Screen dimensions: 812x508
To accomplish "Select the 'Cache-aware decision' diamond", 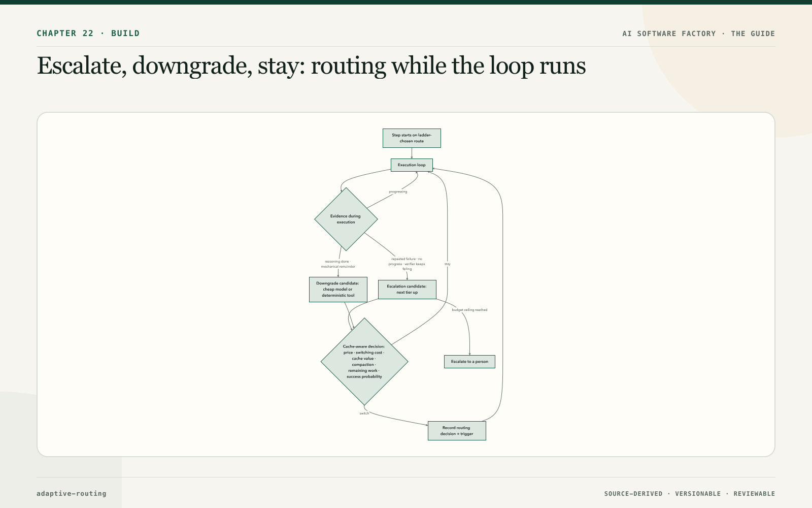I will [x=364, y=362].
